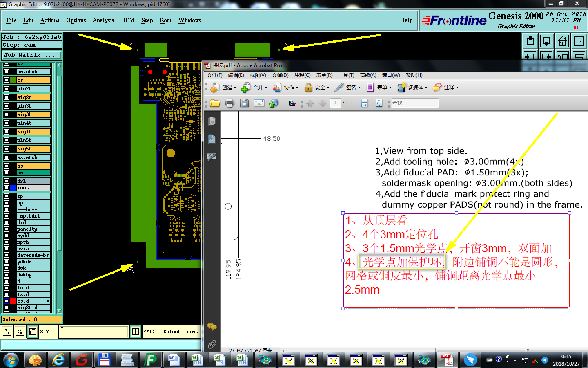Select the ss.etch layer row
This screenshot has width=588, height=368.
point(33,157)
